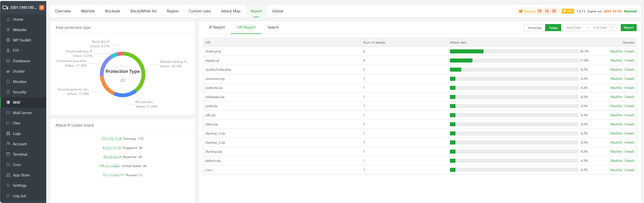Click the Security shield icon
Image resolution: width=644 pixels, height=203 pixels.
(x=8, y=92)
